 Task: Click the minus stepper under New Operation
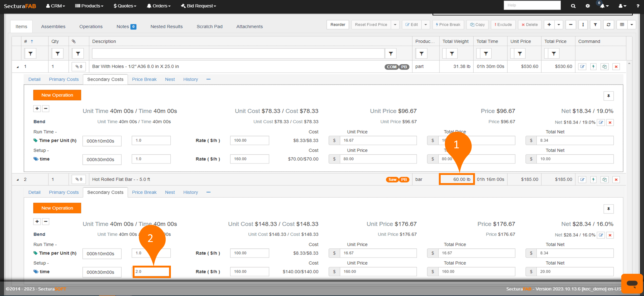click(46, 108)
